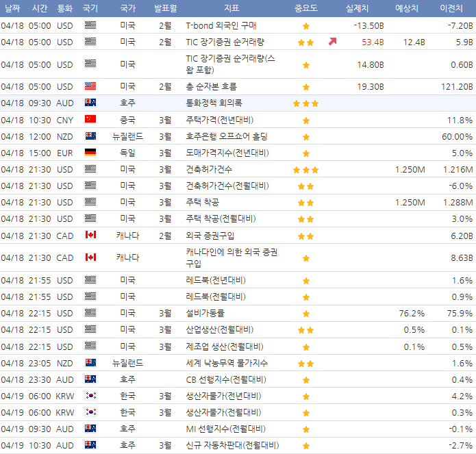Image resolution: width=476 pixels, height=454 pixels.
Task: Click the previous value 1.288M
Action: 458,203
